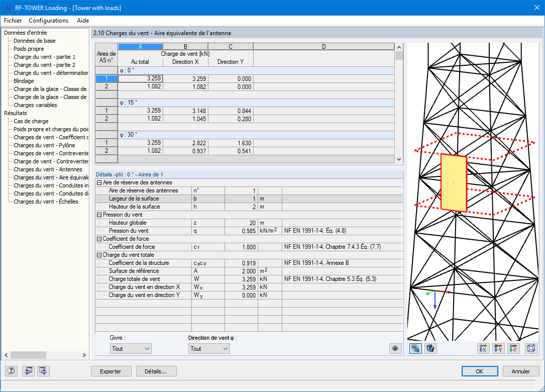Select Blindage in navigator
Image resolution: width=545 pixels, height=392 pixels.
tap(24, 81)
